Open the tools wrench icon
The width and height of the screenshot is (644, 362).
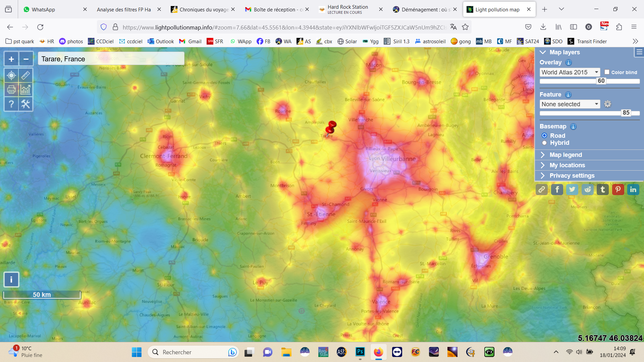point(25,104)
